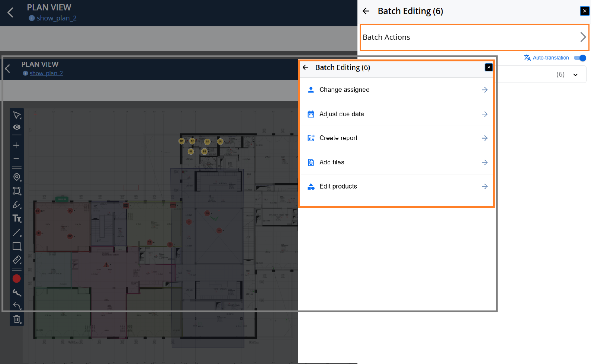Choose Adjust due date from the batch menu
This screenshot has width=591, height=364.
pos(396,114)
